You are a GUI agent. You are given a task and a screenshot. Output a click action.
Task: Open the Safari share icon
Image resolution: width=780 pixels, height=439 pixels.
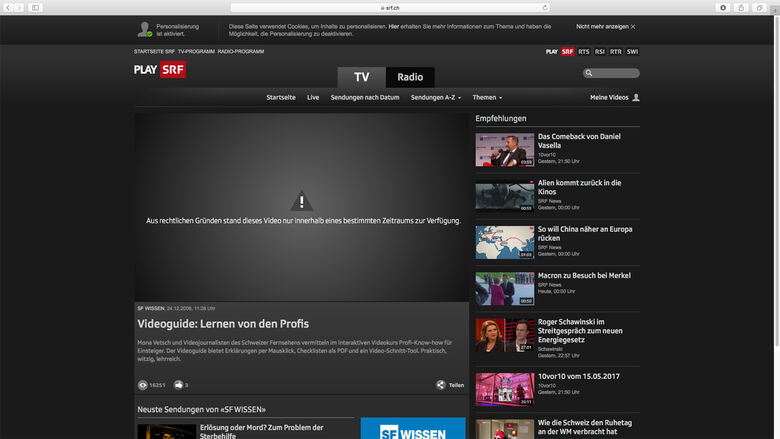click(741, 7)
